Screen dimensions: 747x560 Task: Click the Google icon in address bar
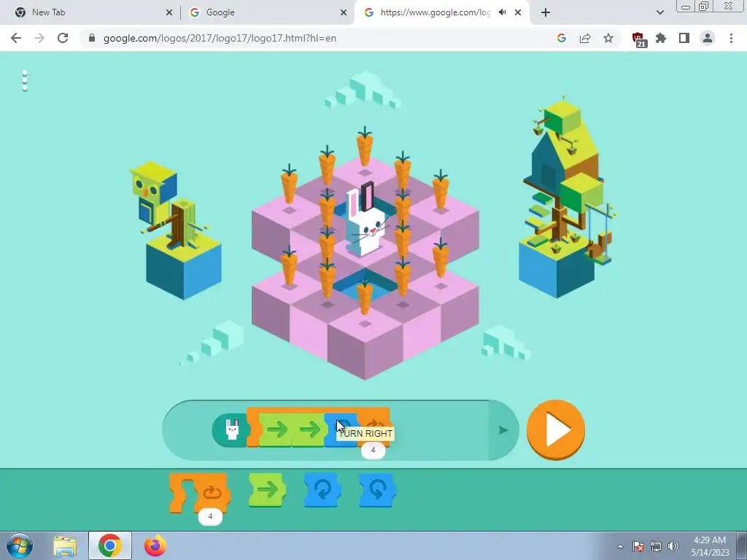(x=561, y=38)
